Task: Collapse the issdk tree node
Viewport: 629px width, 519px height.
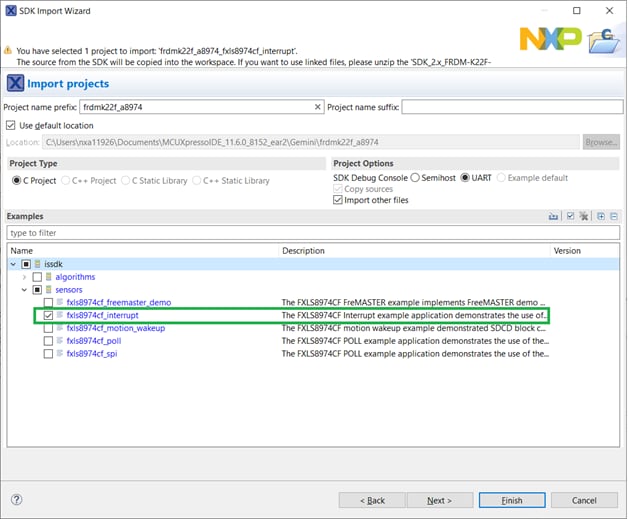Action: [12, 263]
